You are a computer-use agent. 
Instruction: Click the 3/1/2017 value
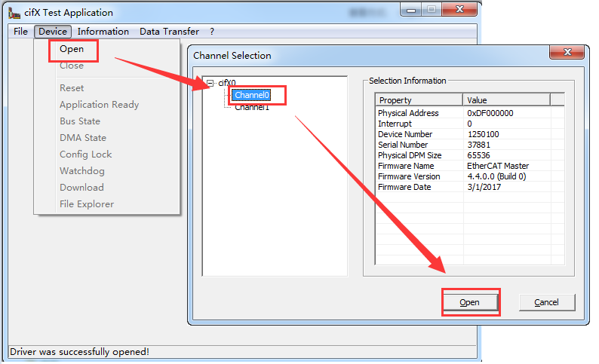pyautogui.click(x=484, y=187)
